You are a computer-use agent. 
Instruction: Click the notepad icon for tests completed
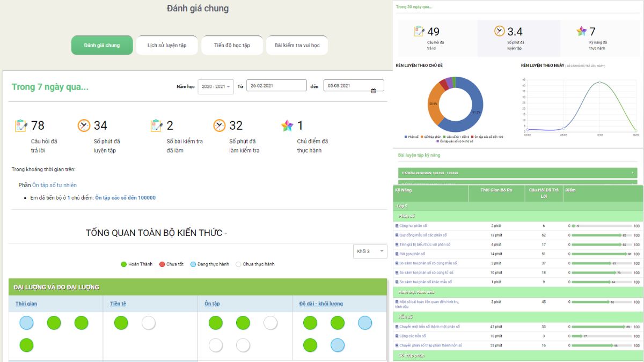tap(156, 125)
